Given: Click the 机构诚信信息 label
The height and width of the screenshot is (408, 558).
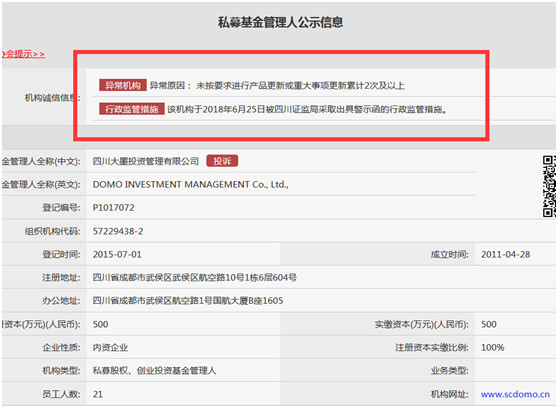Looking at the screenshot, I should click(x=53, y=98).
